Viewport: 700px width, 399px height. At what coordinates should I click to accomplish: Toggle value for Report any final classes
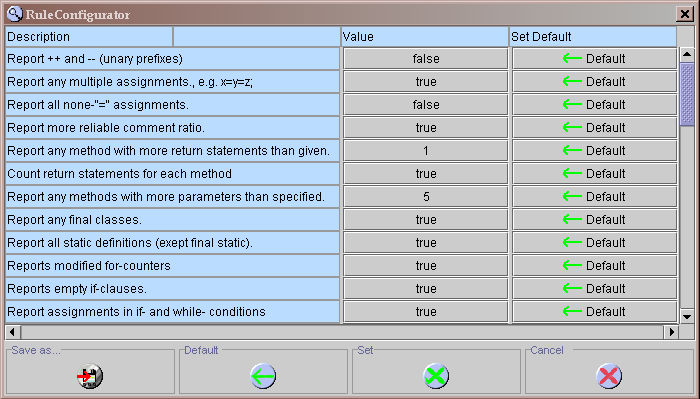point(426,220)
